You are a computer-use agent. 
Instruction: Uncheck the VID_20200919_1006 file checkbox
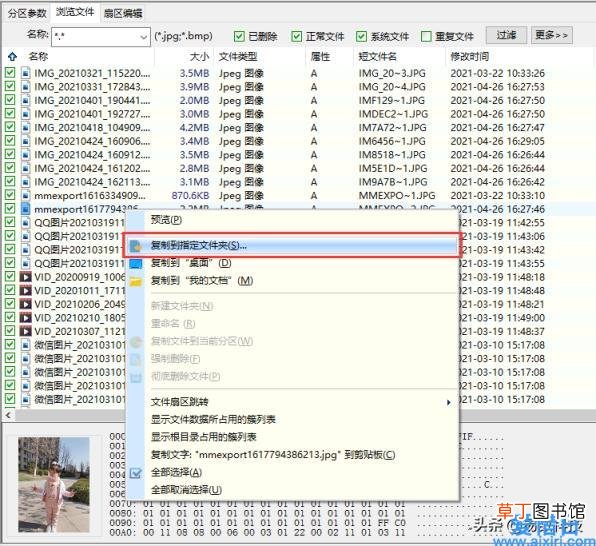[10, 276]
